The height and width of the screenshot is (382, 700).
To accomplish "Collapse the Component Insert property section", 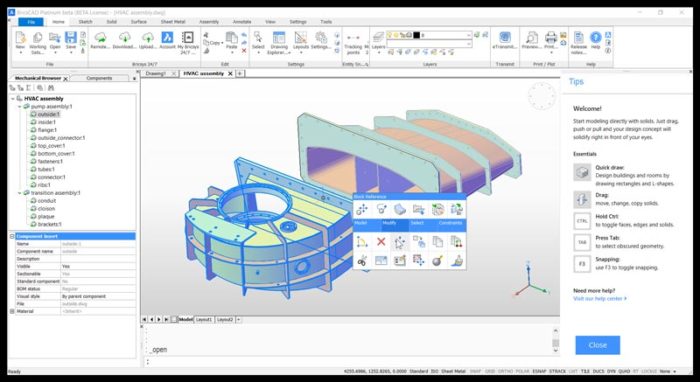I will tap(12, 236).
